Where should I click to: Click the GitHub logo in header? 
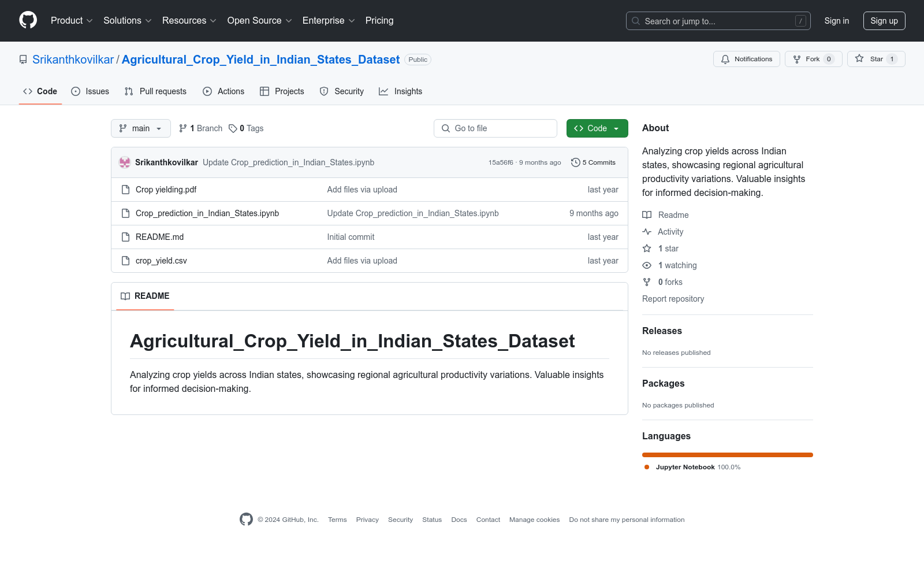point(28,20)
